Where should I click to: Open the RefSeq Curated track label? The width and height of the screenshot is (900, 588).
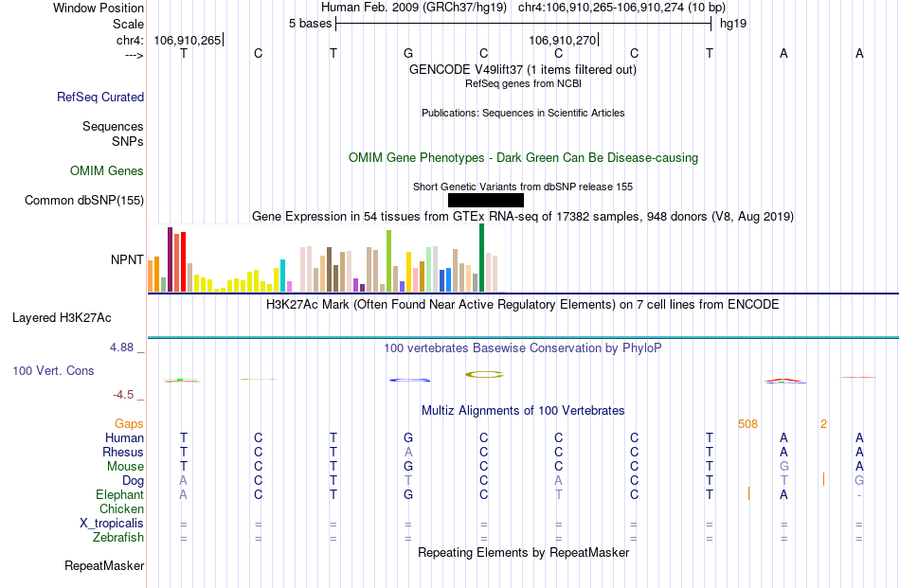[100, 97]
